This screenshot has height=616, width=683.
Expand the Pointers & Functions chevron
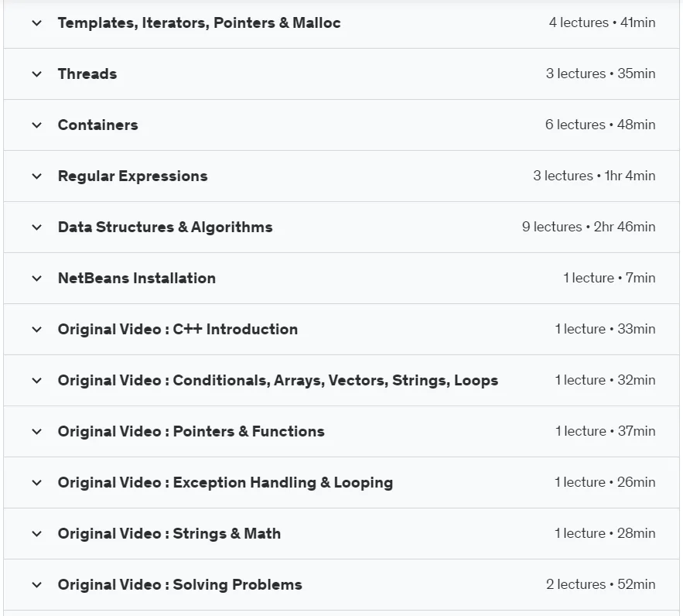pyautogui.click(x=37, y=431)
